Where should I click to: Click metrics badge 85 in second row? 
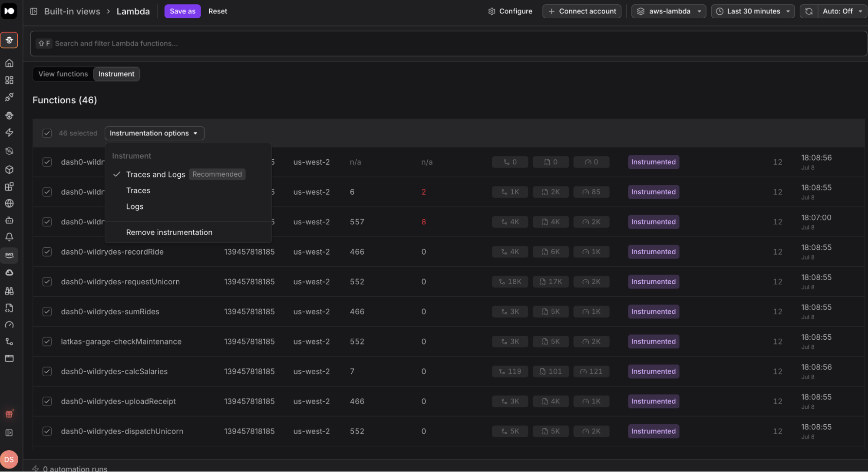tap(591, 192)
